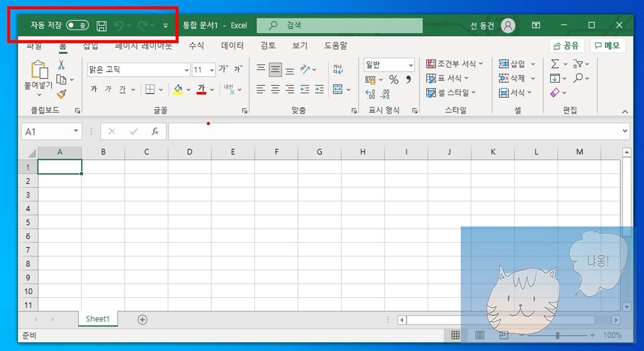Open the 도움말 ribbon tab
The image size is (644, 351).
click(335, 46)
